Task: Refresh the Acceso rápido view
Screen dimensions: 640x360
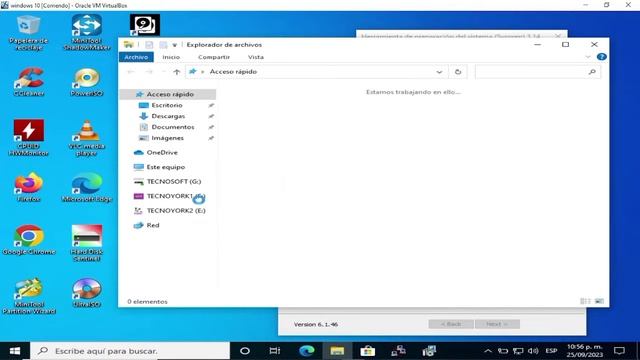Action: point(458,72)
